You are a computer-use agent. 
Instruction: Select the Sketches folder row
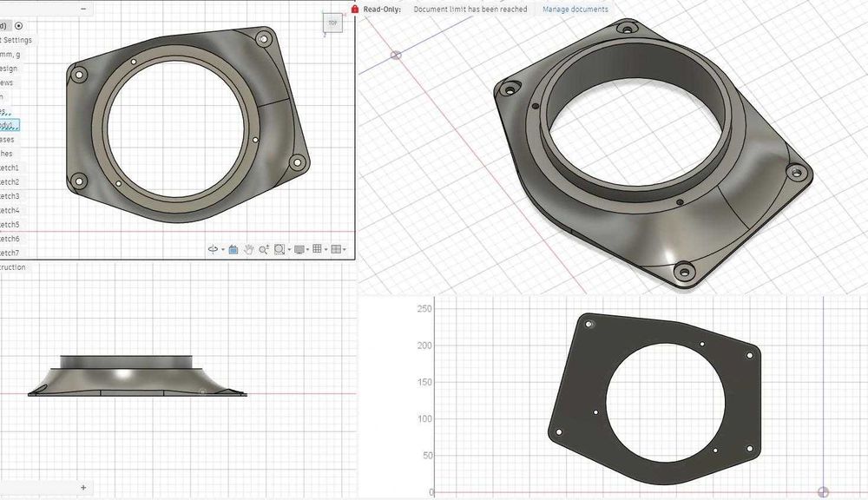pos(6,154)
